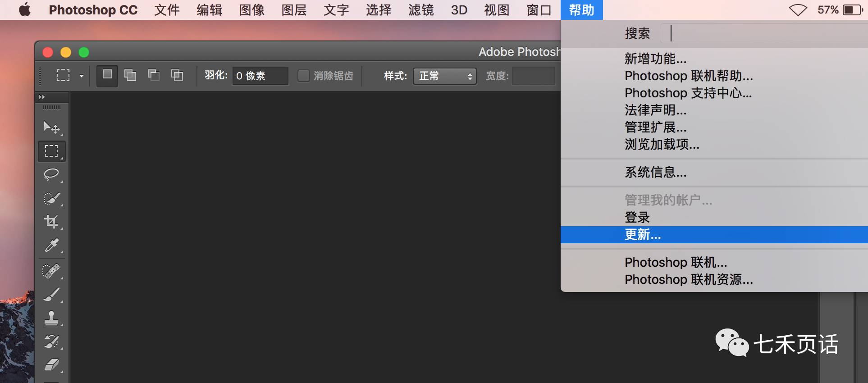Open the 编辑 menu
This screenshot has height=383, width=868.
pos(209,10)
